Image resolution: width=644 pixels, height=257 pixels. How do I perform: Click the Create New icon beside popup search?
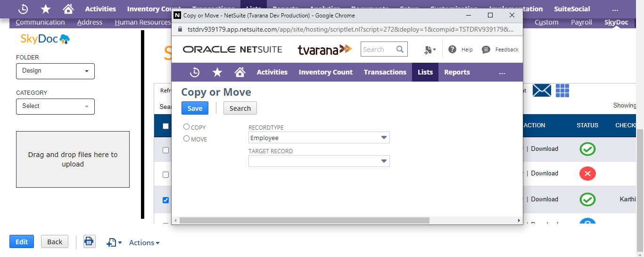pos(430,50)
